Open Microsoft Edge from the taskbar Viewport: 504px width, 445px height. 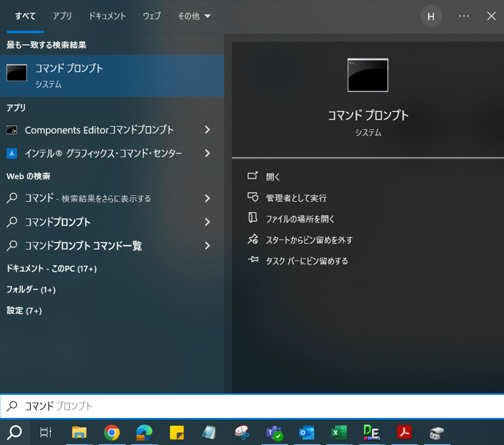pyautogui.click(x=145, y=433)
